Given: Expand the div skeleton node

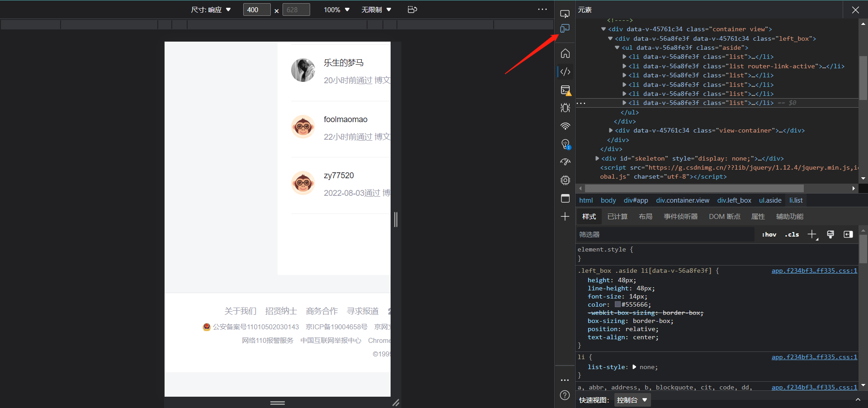Looking at the screenshot, I should [x=597, y=158].
